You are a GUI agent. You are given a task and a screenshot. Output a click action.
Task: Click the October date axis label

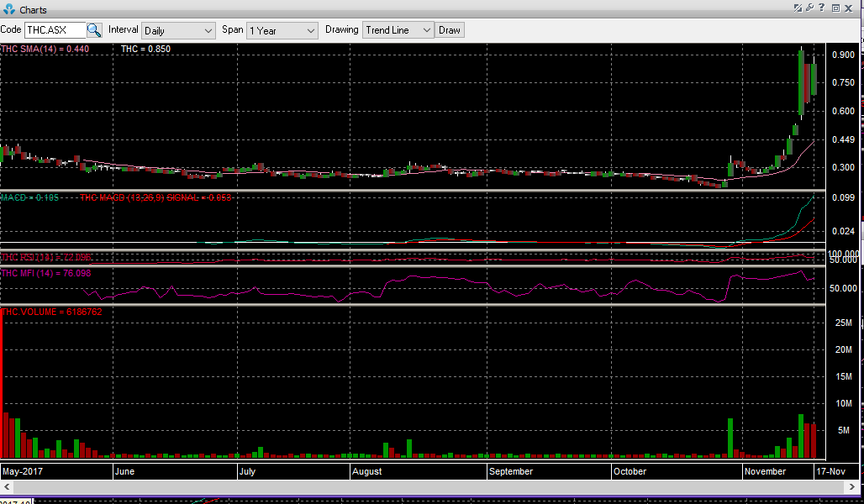[630, 471]
